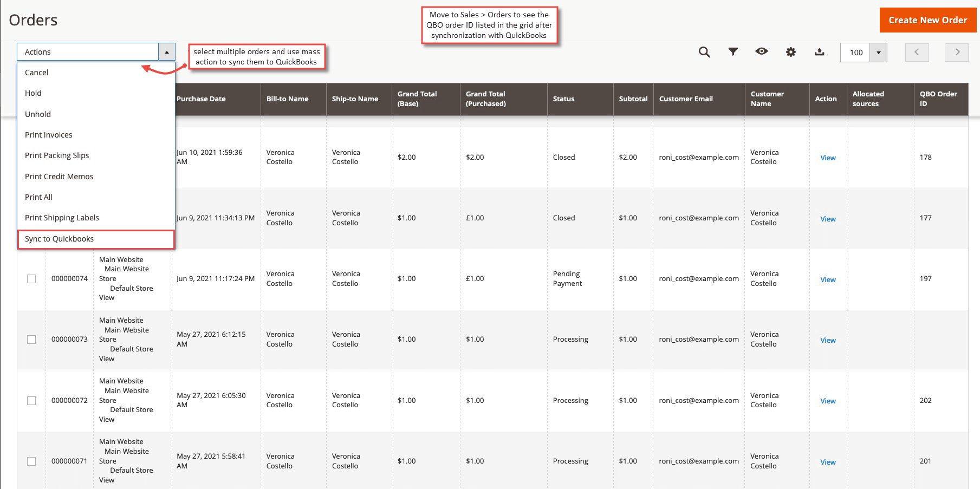Image resolution: width=980 pixels, height=489 pixels.
Task: Sort by Grand Total (Base) header
Action: [x=426, y=99]
